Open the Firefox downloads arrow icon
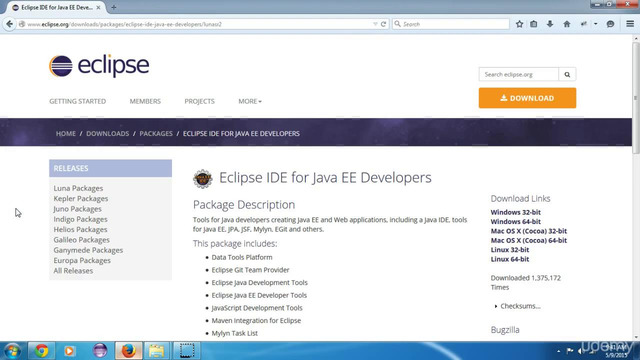This screenshot has height=360, width=640. [550, 24]
